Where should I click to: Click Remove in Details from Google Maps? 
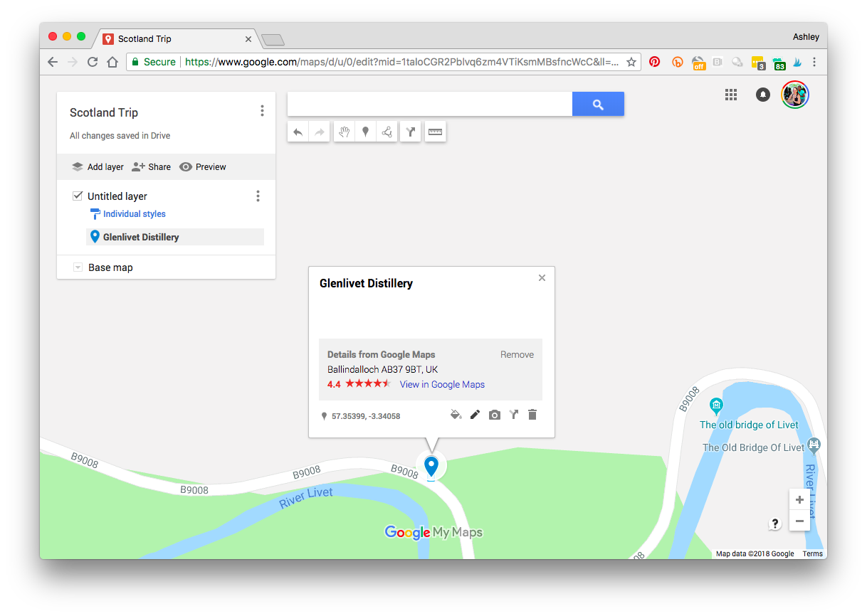(x=517, y=354)
